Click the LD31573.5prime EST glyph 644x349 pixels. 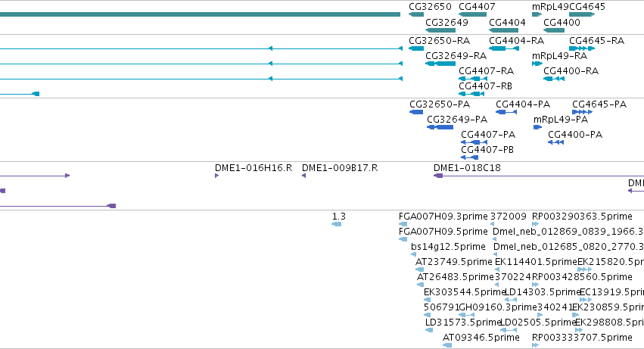tap(429, 331)
